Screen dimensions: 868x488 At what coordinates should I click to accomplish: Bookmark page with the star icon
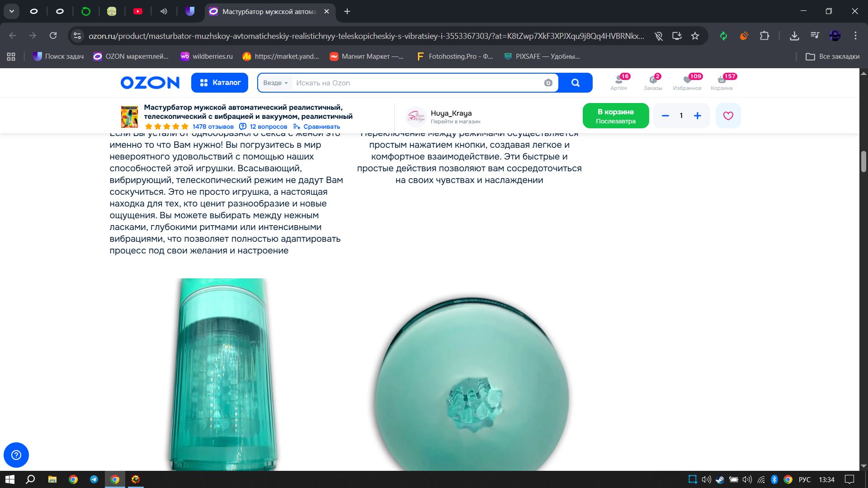pos(695,36)
